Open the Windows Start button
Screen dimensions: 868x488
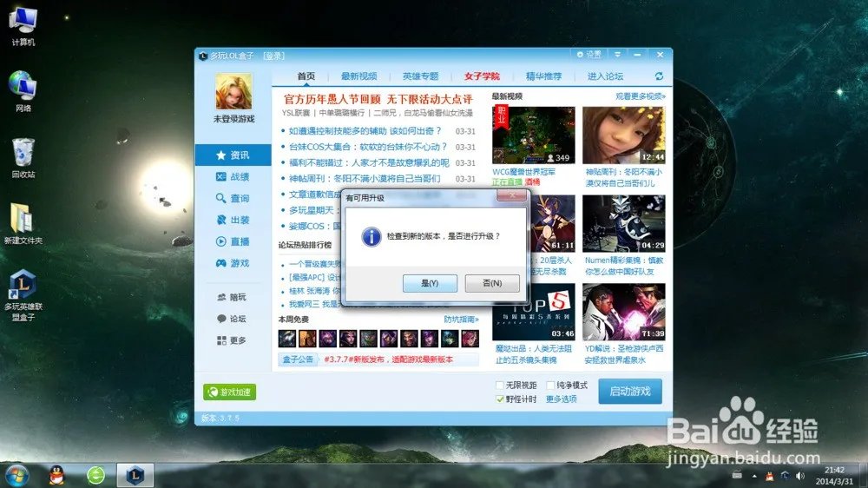coord(16,475)
